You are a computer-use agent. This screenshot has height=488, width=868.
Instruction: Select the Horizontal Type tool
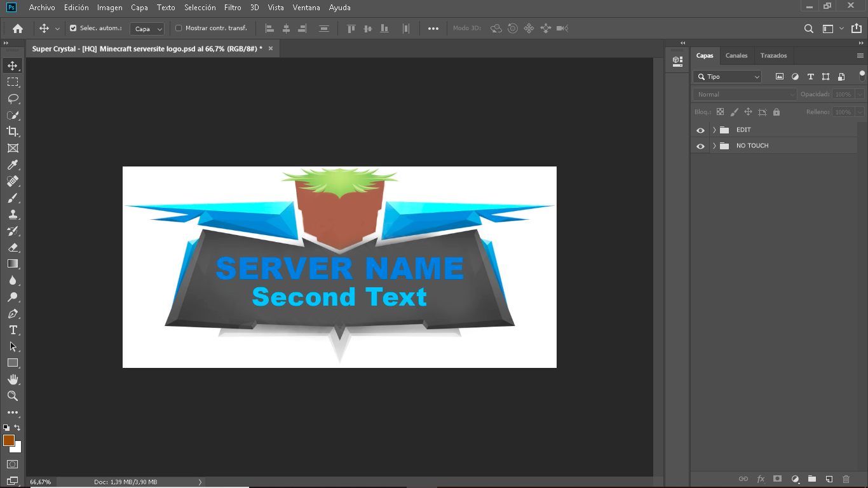click(13, 330)
